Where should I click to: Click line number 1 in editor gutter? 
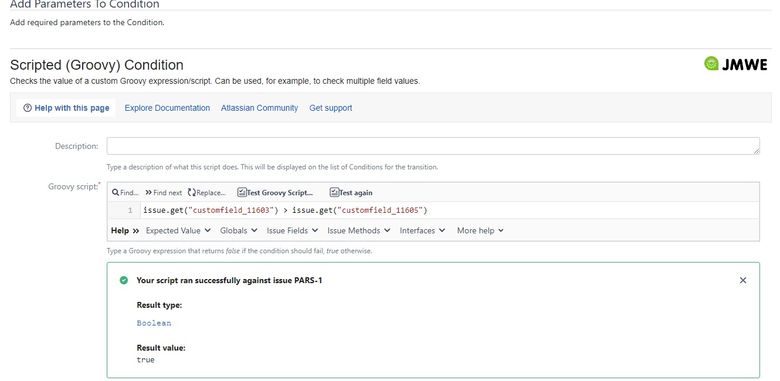point(130,210)
